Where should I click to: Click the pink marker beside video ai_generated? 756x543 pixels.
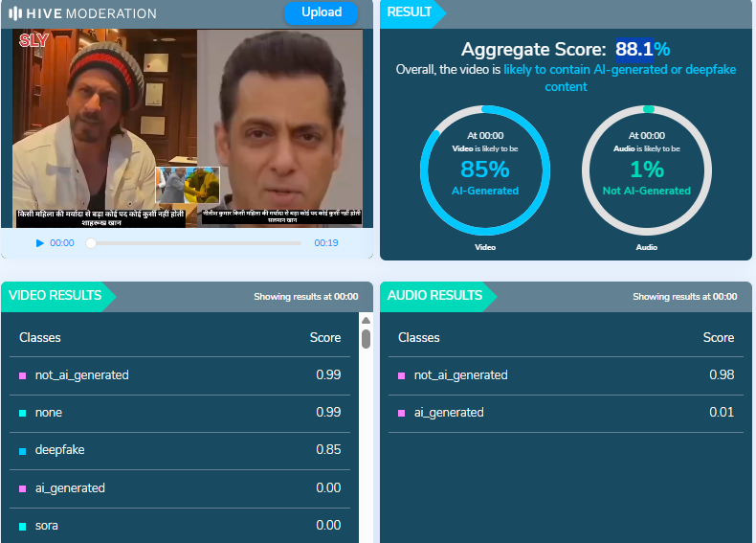pos(23,489)
